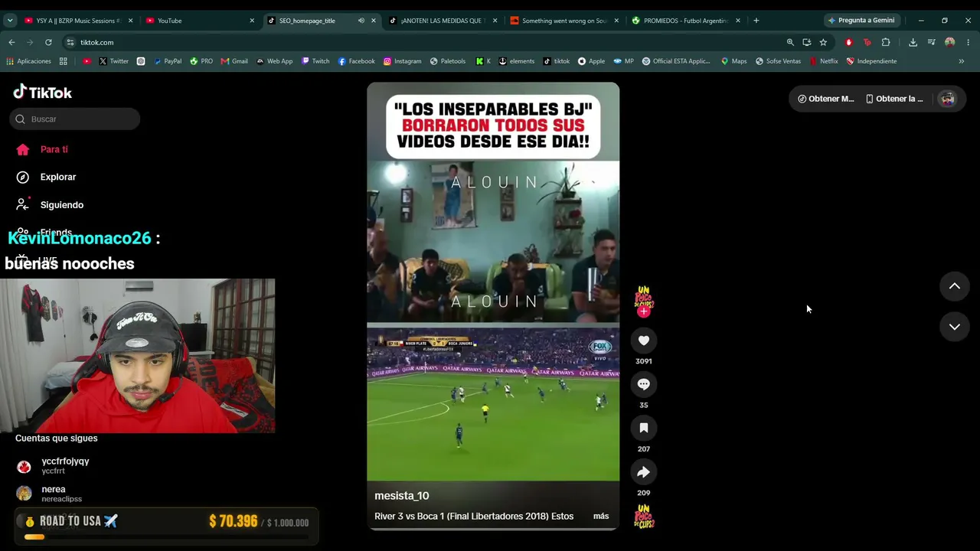Open the browser zoom magnifier icon
This screenshot has width=980, height=551.
(790, 42)
